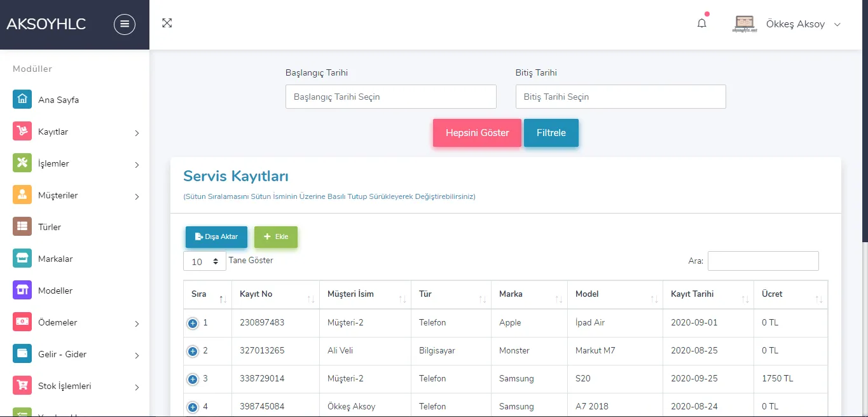Sort by the Kayıt Tarihi column arrows
Viewport: 868px width, 417px height.
pyautogui.click(x=745, y=299)
